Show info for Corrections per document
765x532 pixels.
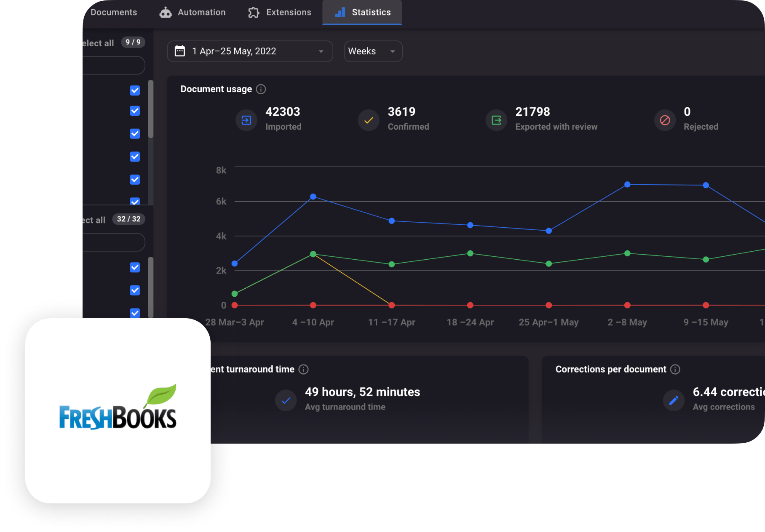click(675, 370)
